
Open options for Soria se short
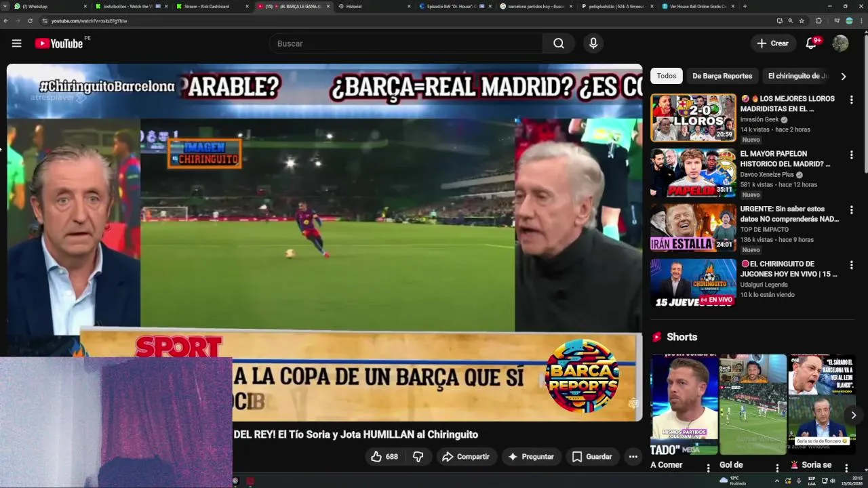pos(846,468)
